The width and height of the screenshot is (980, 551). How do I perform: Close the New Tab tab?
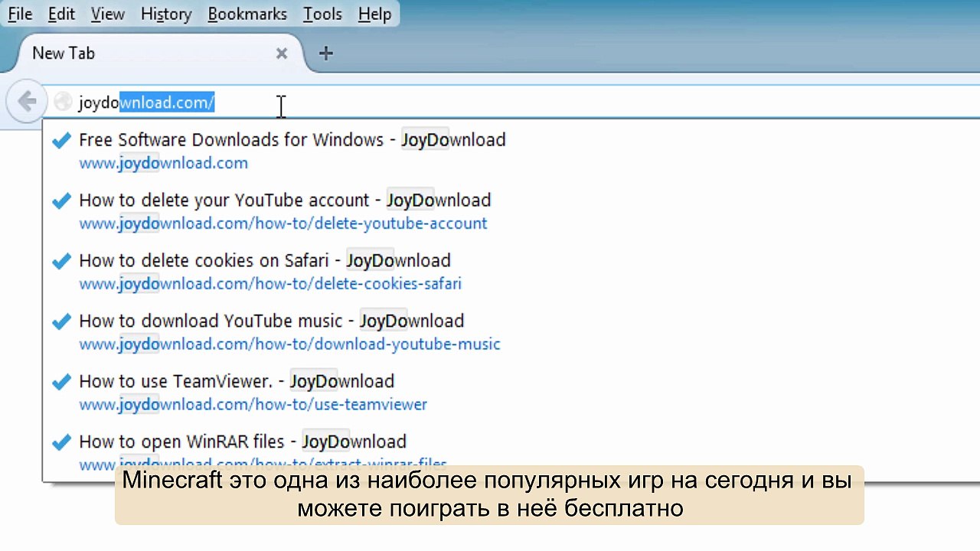[x=282, y=54]
